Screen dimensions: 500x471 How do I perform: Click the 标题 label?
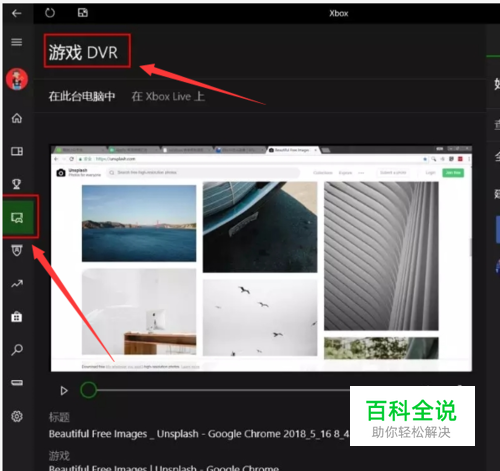coord(59,417)
